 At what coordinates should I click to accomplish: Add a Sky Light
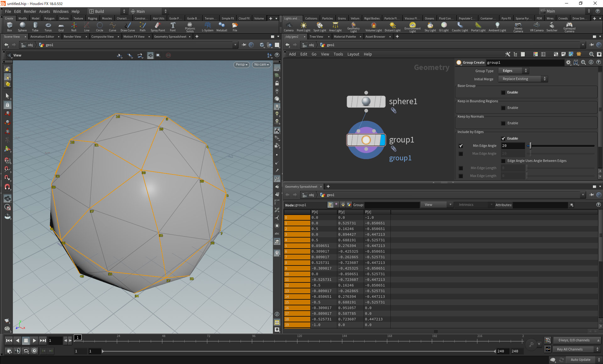tap(430, 27)
